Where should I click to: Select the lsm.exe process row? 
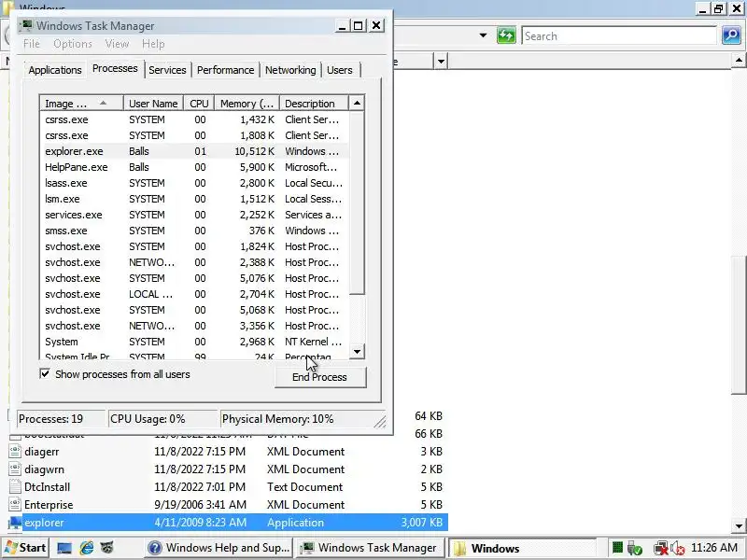194,199
